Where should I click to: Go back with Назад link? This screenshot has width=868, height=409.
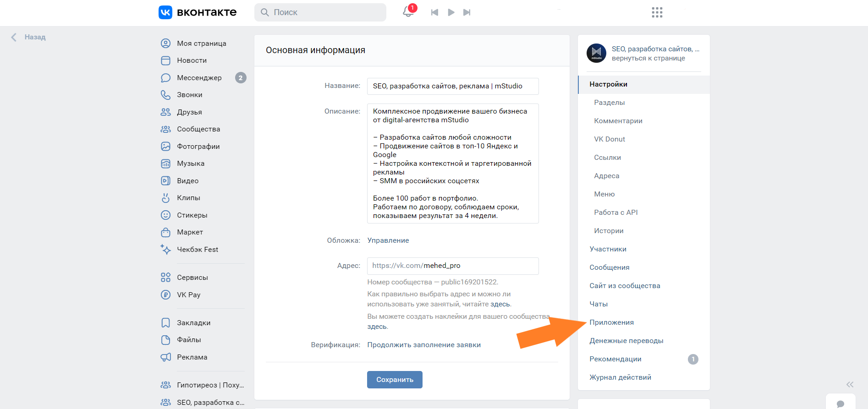(x=28, y=37)
